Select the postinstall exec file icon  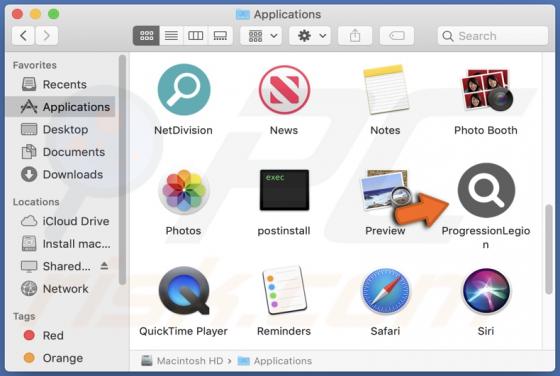pyautogui.click(x=284, y=190)
